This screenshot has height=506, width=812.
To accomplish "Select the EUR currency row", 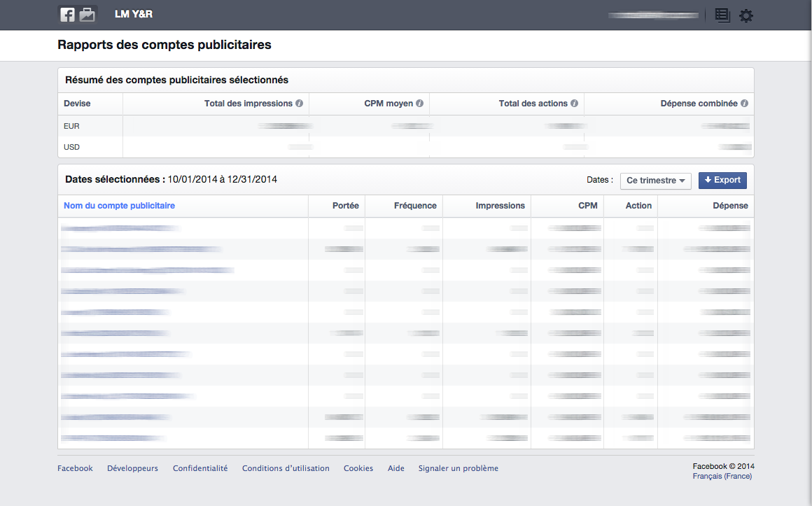I will click(x=406, y=126).
